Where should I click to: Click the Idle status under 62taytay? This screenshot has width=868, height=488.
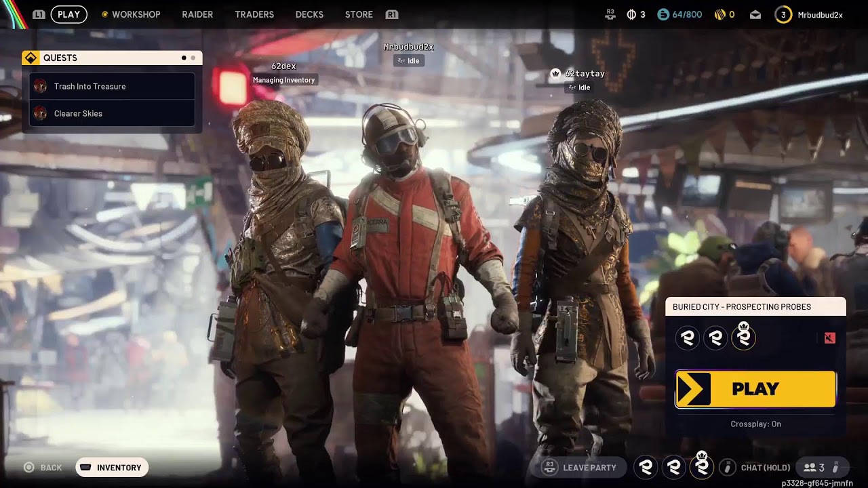(x=580, y=87)
